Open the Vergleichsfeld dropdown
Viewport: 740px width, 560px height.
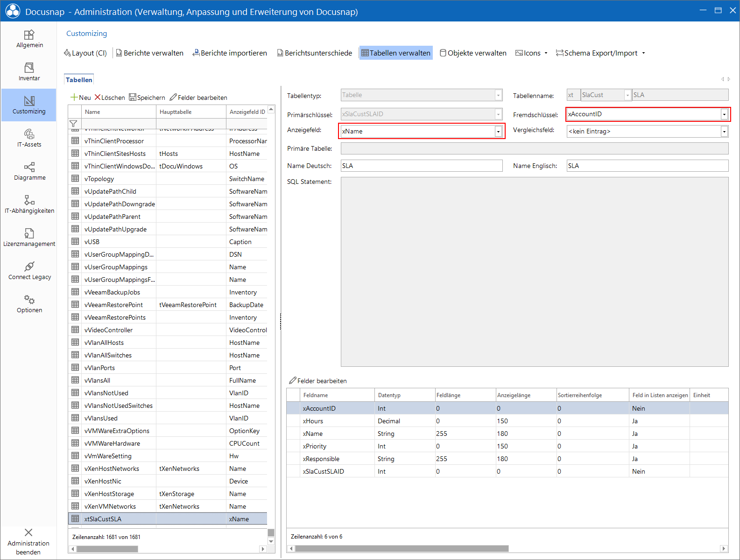point(724,132)
